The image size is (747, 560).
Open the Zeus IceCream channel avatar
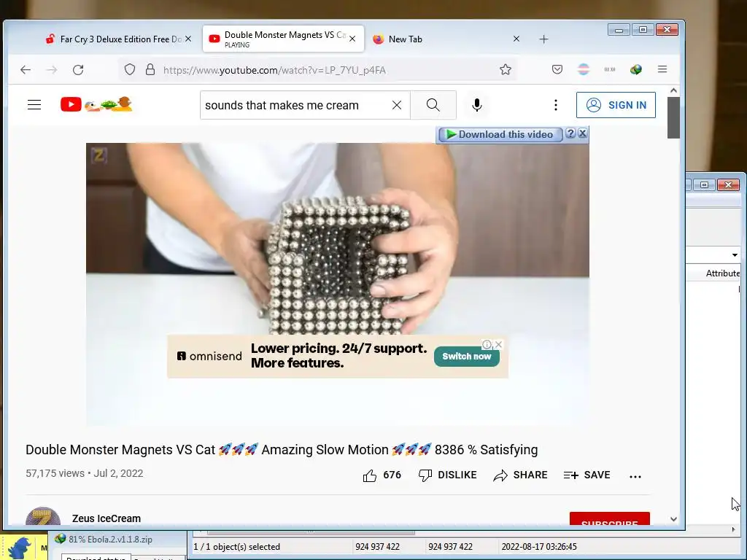43,517
